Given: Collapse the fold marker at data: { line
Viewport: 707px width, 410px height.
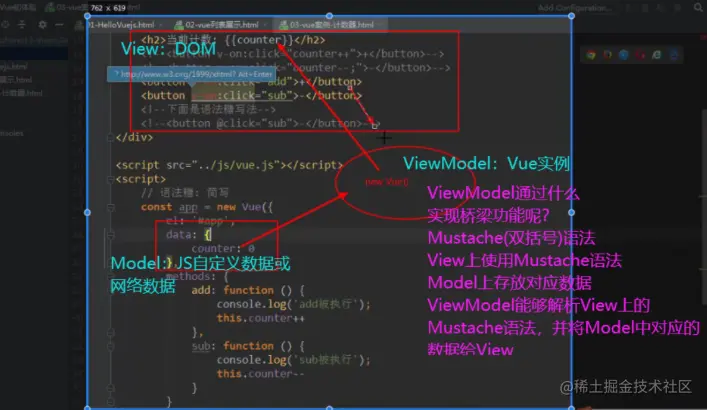Looking at the screenshot, I should pyautogui.click(x=110, y=235).
